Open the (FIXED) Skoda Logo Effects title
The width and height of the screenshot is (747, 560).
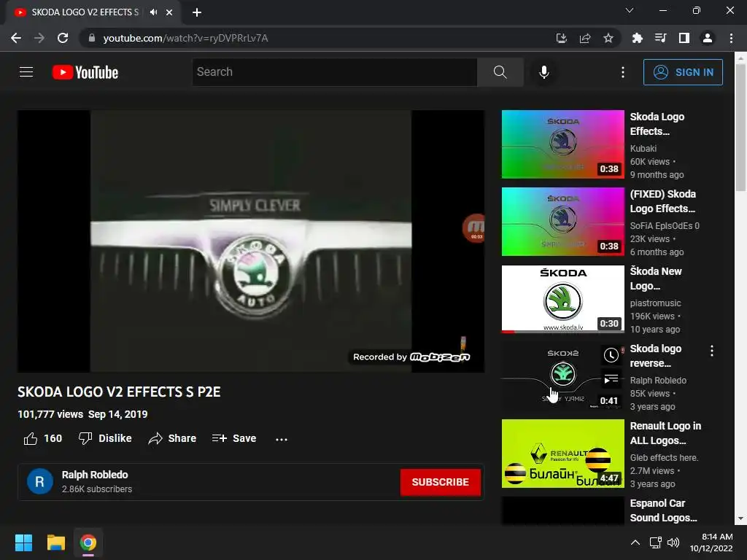(662, 201)
